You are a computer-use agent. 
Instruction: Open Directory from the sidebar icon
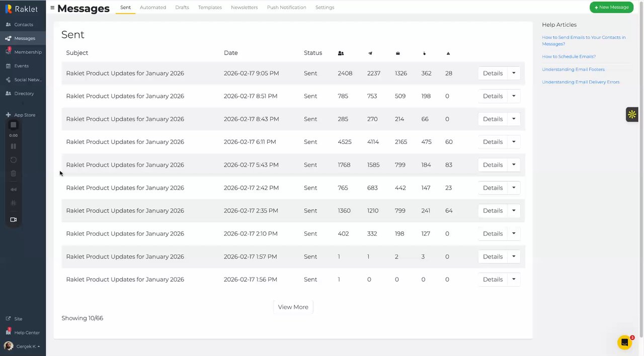tap(8, 94)
